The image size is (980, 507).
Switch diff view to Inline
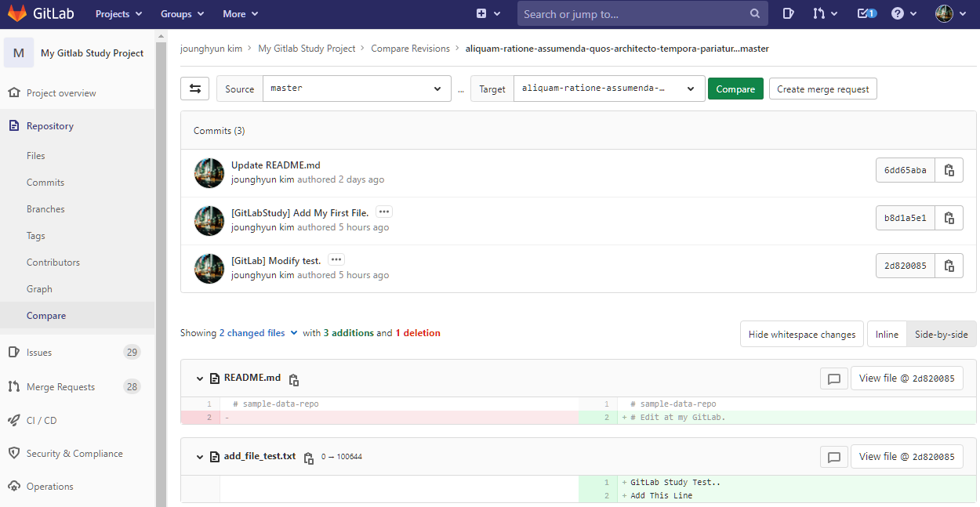(887, 334)
